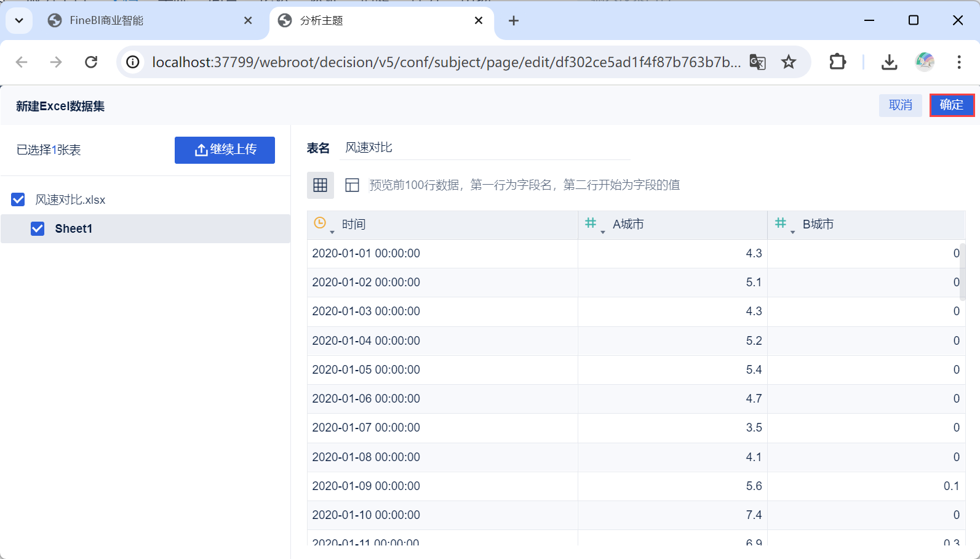Open the Chrome three-dot menu
Image resolution: width=980 pixels, height=559 pixels.
959,62
